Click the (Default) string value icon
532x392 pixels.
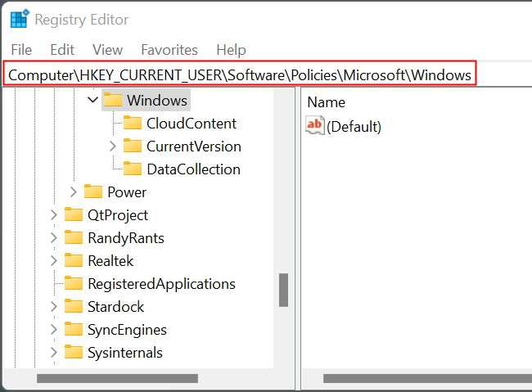tap(315, 126)
